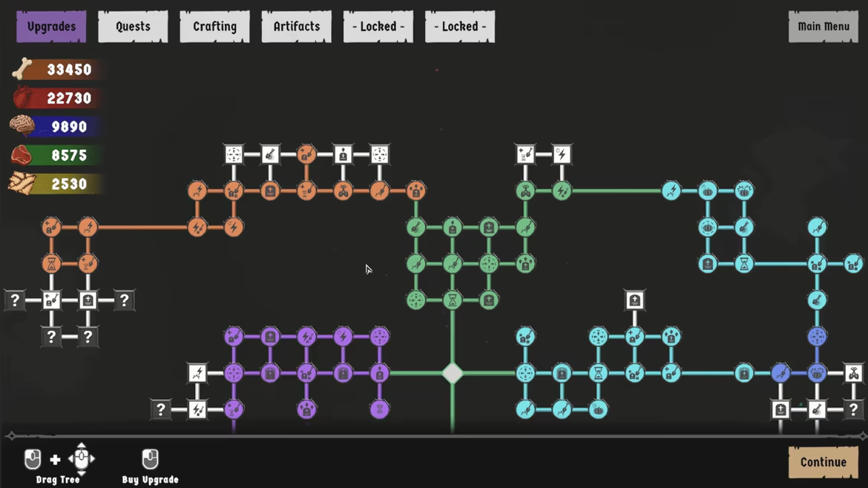This screenshot has width=868, height=488.
Task: Select the Upgrades tab
Action: (x=51, y=27)
